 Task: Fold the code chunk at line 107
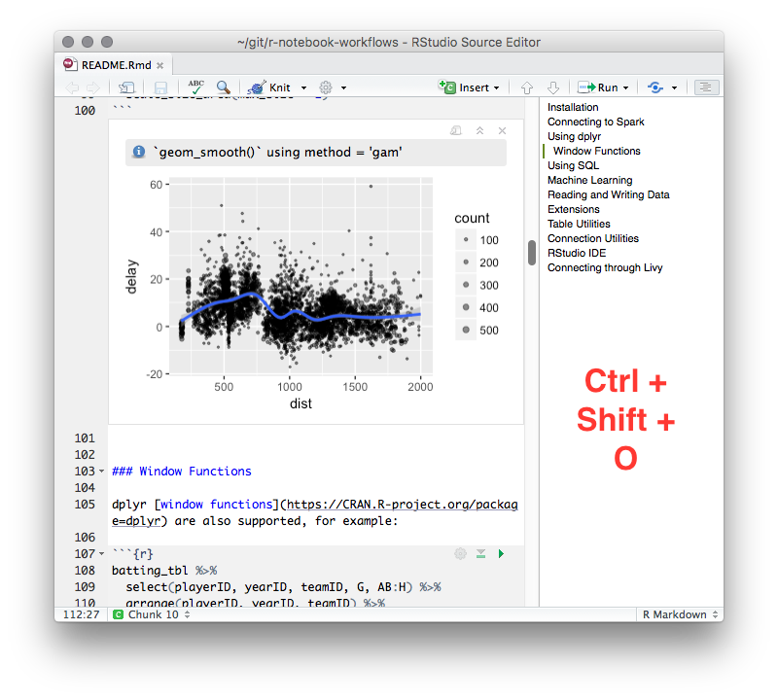coord(103,553)
